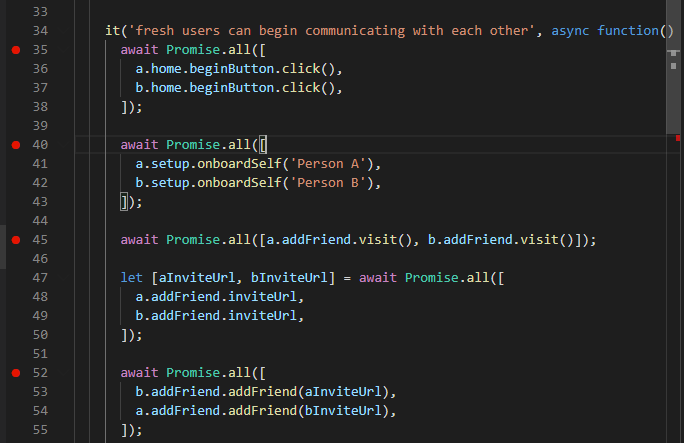
Task: Click 'a.addFriend.visit()' on line 45
Action: point(339,240)
